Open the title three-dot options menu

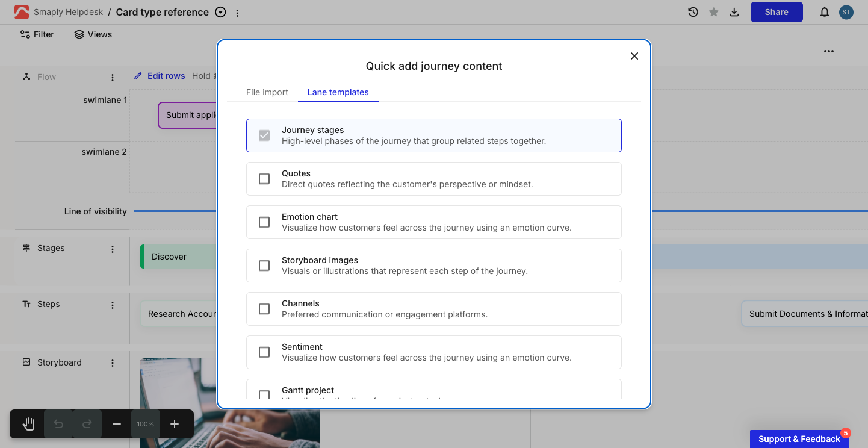(x=237, y=13)
